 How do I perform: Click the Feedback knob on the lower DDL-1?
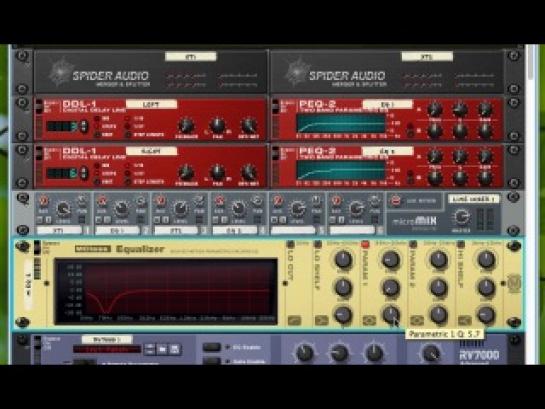pos(186,172)
